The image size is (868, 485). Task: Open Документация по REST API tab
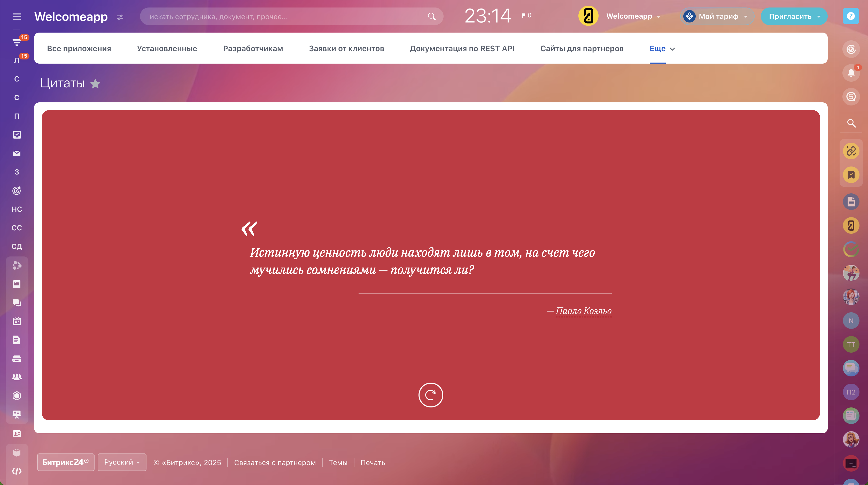click(x=462, y=49)
